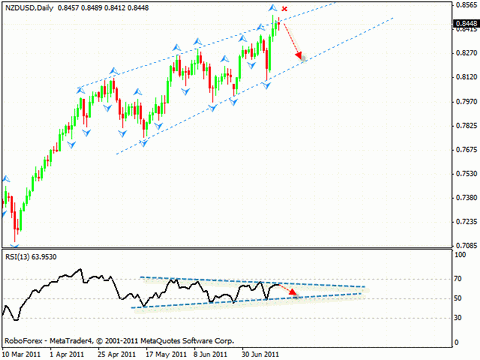The width and height of the screenshot is (480, 360).
Task: Select the current price tag 0.8448
Action: coord(466,23)
